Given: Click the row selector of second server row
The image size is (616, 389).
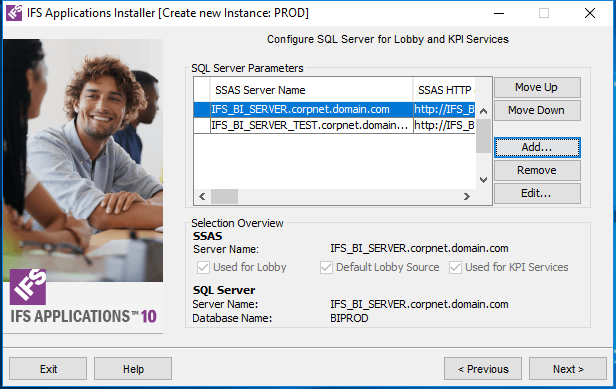Looking at the screenshot, I should (x=202, y=125).
